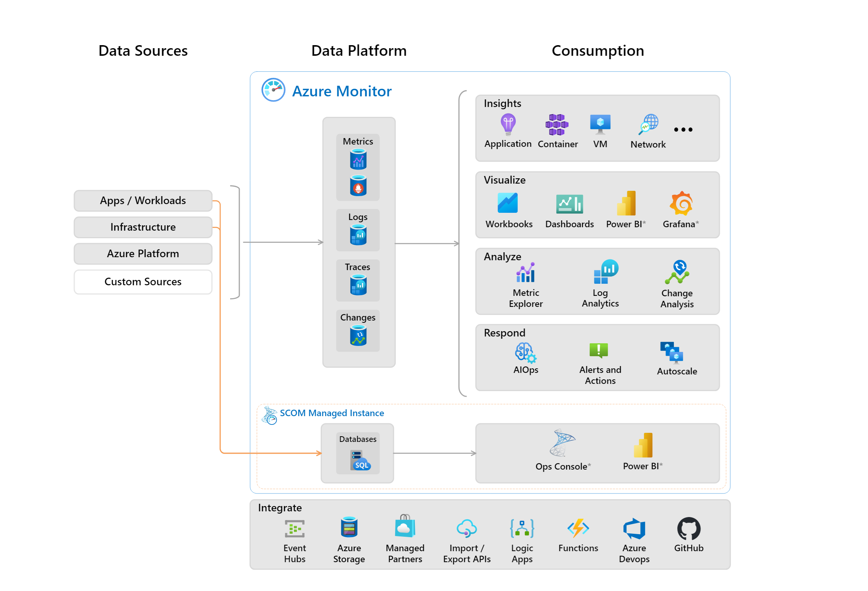Select the Traces database icon

point(358,284)
